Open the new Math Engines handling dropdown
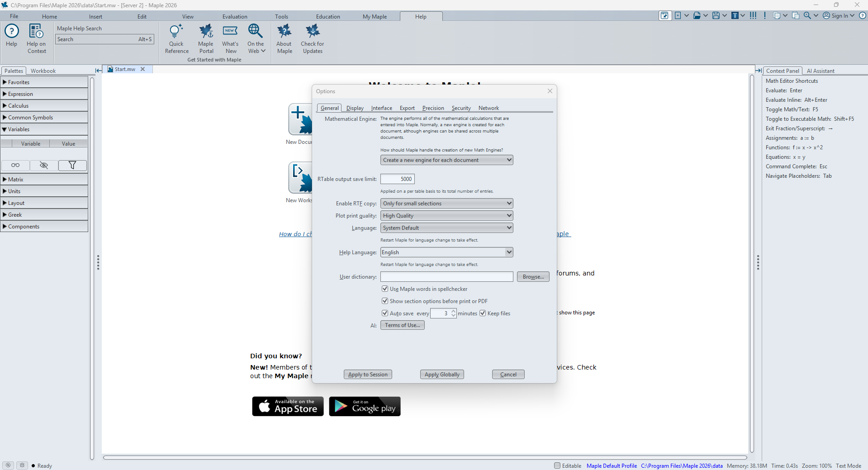Image resolution: width=868 pixels, height=470 pixels. tap(446, 160)
